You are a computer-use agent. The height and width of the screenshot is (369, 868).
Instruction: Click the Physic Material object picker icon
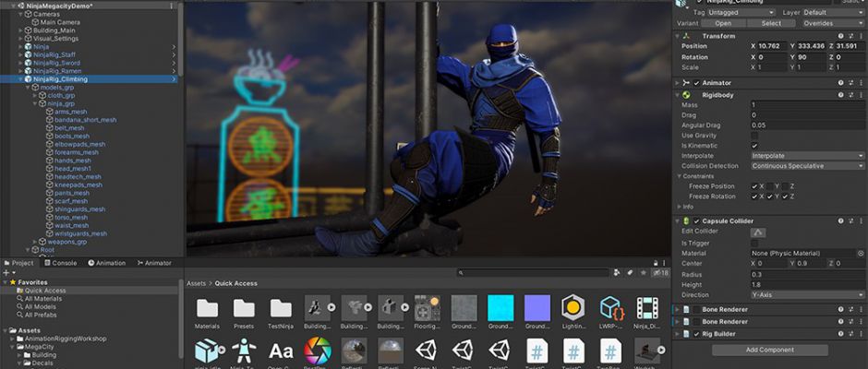pyautogui.click(x=860, y=253)
